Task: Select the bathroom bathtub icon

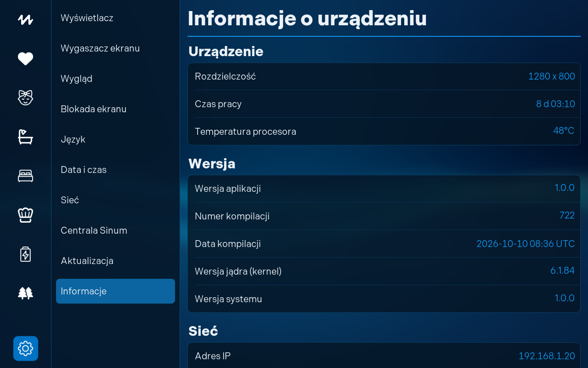Action: tap(25, 137)
